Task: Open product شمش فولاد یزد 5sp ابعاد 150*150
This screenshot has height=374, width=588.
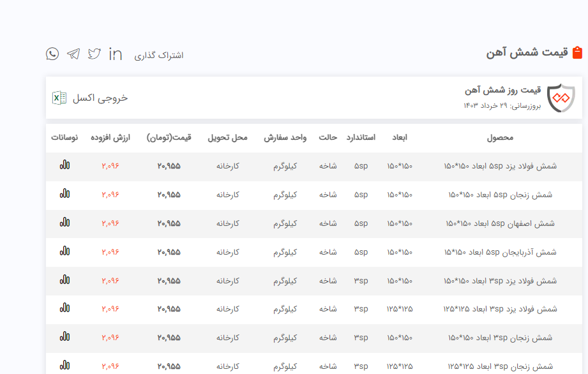Action: [x=500, y=166]
